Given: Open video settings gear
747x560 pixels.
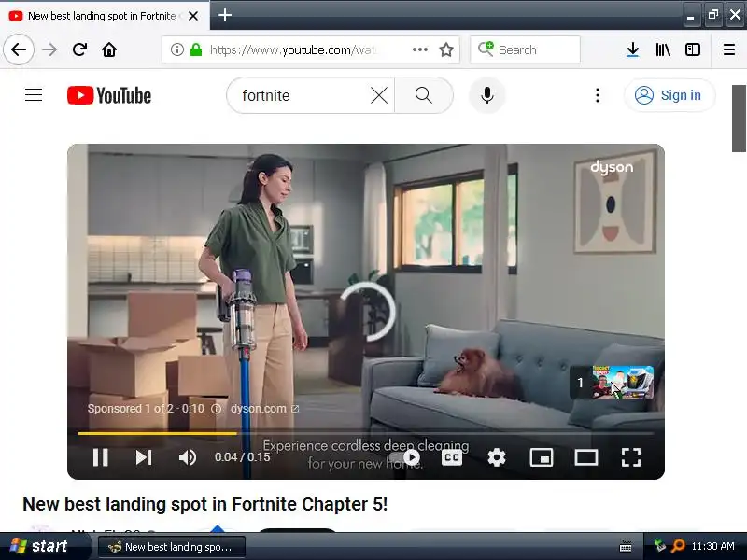Looking at the screenshot, I should point(497,457).
